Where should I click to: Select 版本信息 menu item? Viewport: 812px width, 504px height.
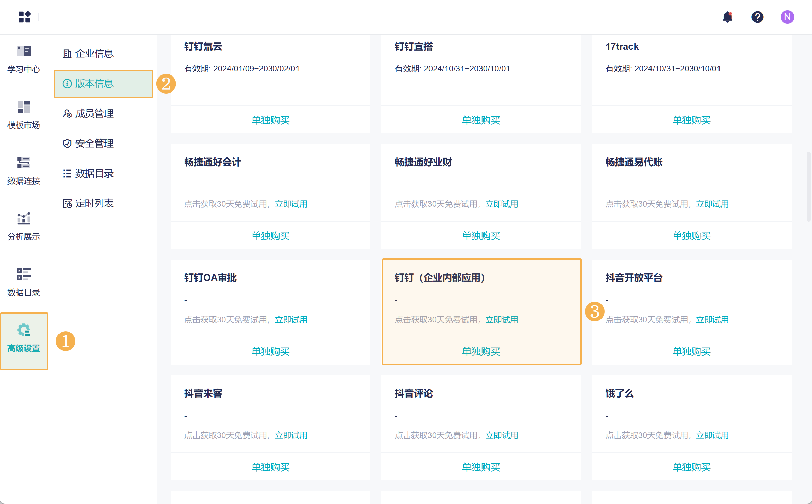point(94,83)
